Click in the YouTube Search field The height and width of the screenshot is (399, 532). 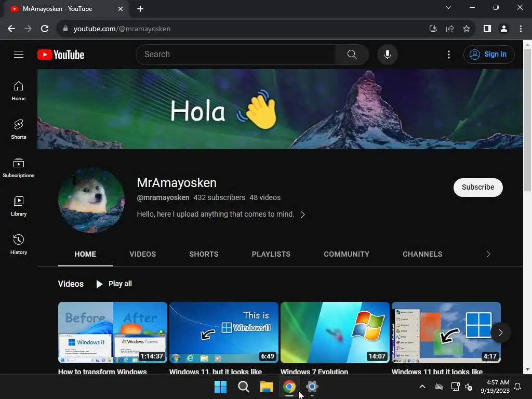click(x=236, y=54)
